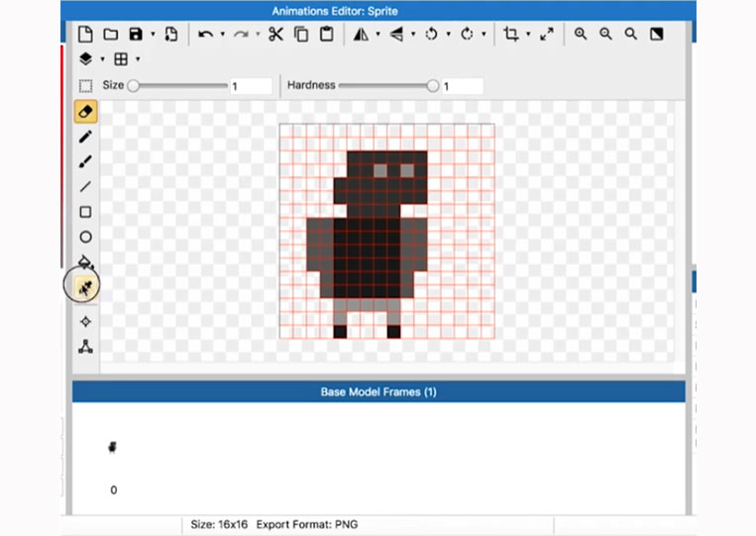Viewport: 756px width, 536px height.
Task: Create a new image file
Action: 85,35
